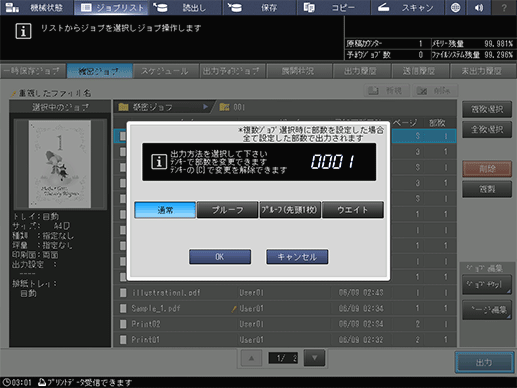The image size is (517, 388).
Task: Switch to スキャン scan mode
Action: [x=407, y=7]
